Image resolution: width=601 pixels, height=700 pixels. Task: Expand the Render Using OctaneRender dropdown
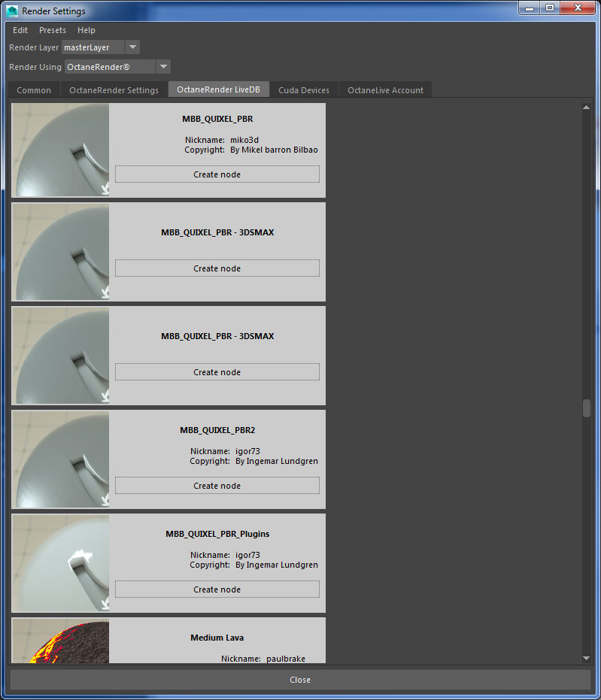[163, 67]
